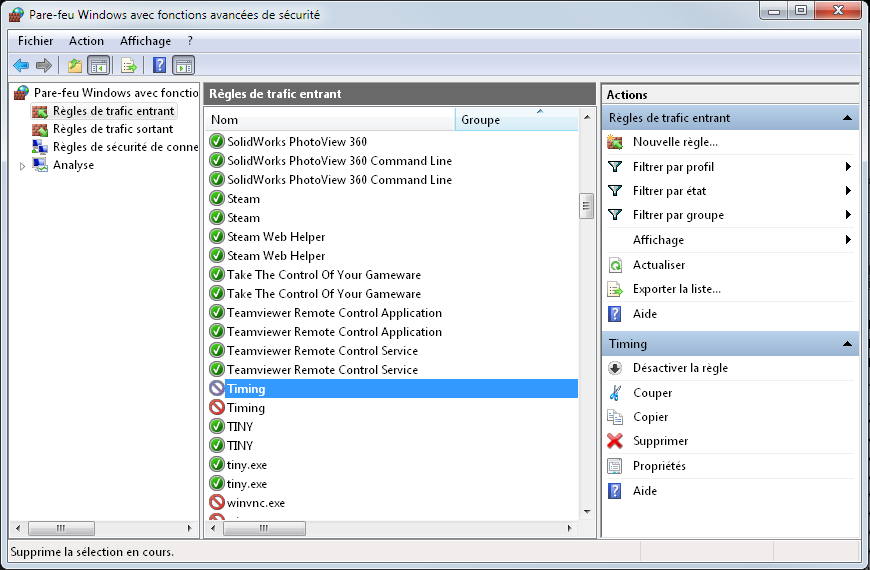This screenshot has height=570, width=870.
Task: Click the Analyse monitor tree icon
Action: pyautogui.click(x=40, y=165)
